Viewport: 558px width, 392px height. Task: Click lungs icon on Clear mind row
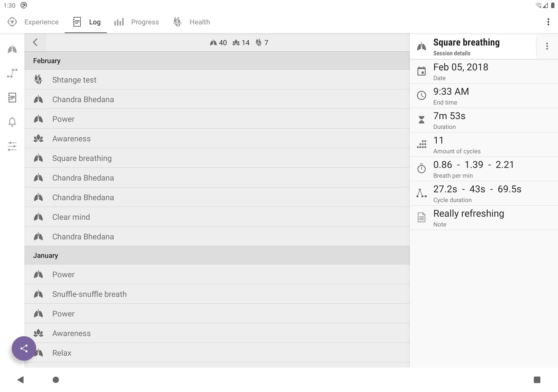point(38,217)
